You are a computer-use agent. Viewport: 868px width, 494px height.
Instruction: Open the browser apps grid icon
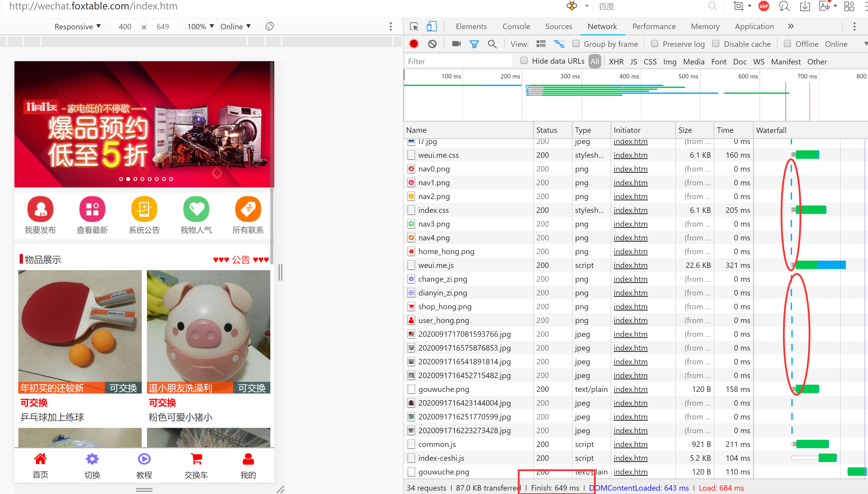point(849,6)
